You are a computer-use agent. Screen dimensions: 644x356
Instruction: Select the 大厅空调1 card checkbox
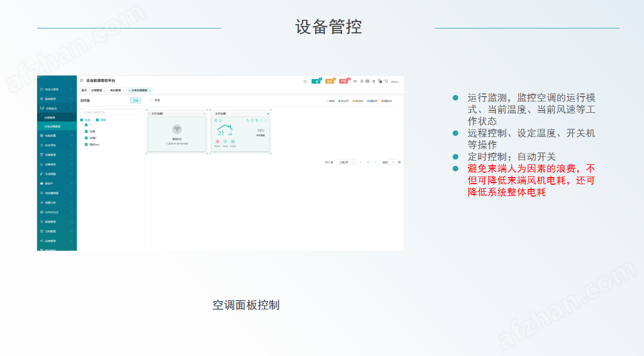149,114
